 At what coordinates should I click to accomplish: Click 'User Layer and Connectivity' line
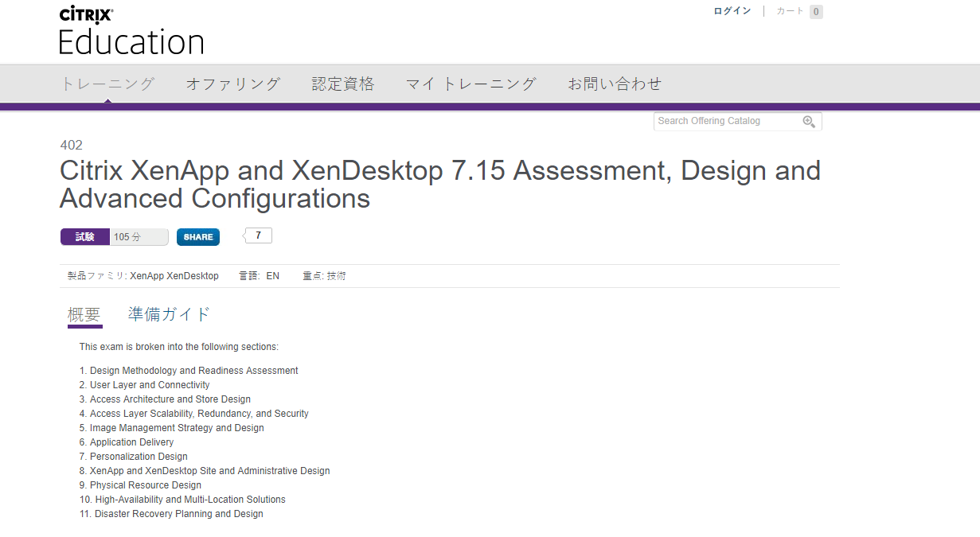pos(150,385)
